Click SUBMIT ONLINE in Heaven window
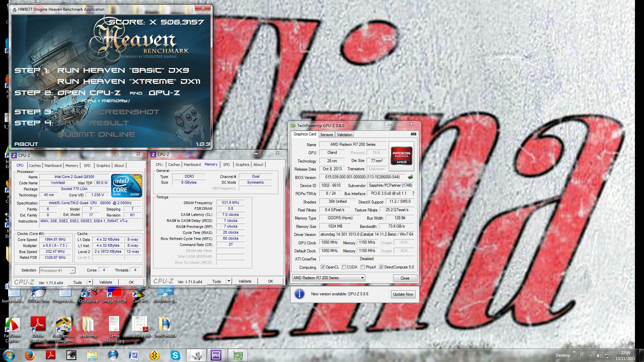 pos(96,134)
